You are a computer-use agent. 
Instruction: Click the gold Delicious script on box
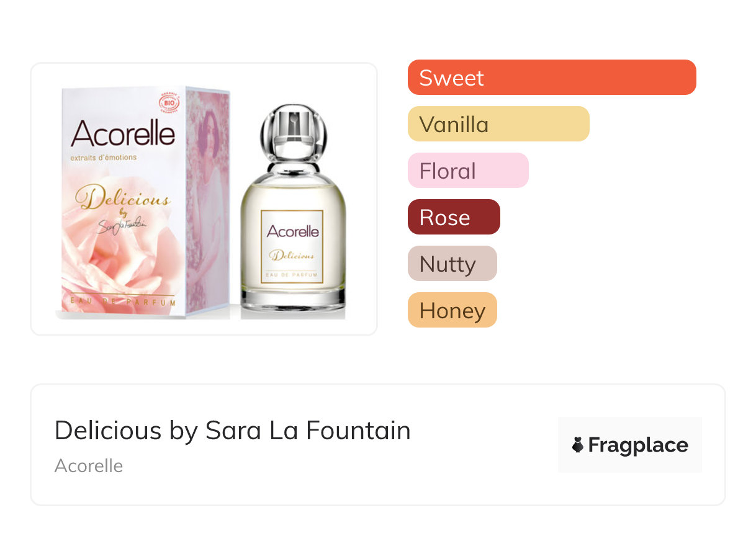122,199
